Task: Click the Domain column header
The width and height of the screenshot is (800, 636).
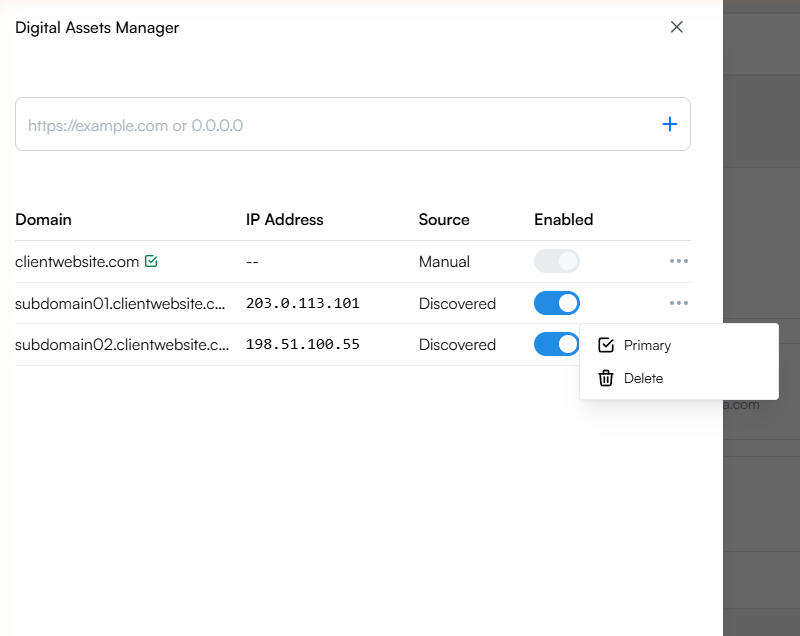Action: (x=44, y=219)
